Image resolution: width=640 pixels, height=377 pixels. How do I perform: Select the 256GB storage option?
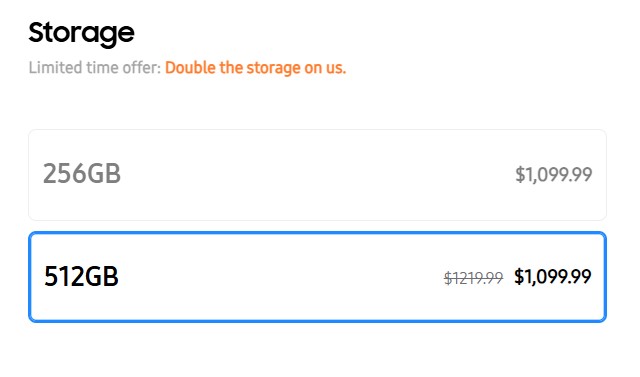click(x=317, y=175)
